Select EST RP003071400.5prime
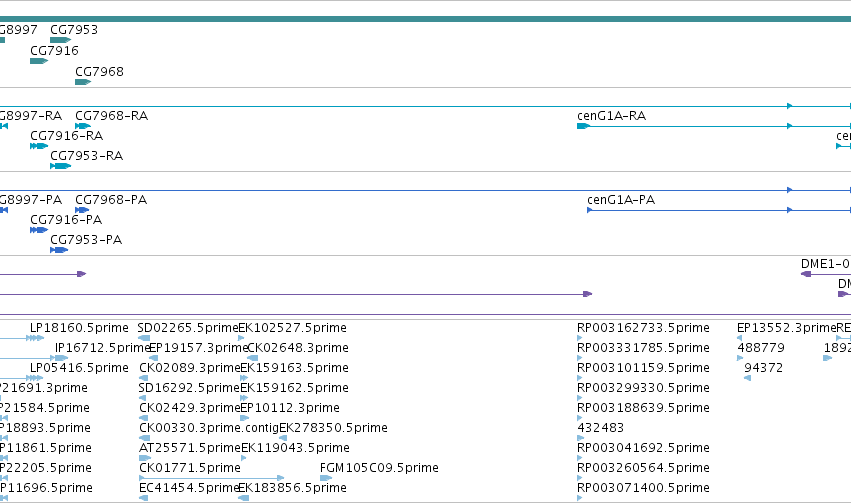Viewport: 851px width, 503px height. tap(643, 488)
